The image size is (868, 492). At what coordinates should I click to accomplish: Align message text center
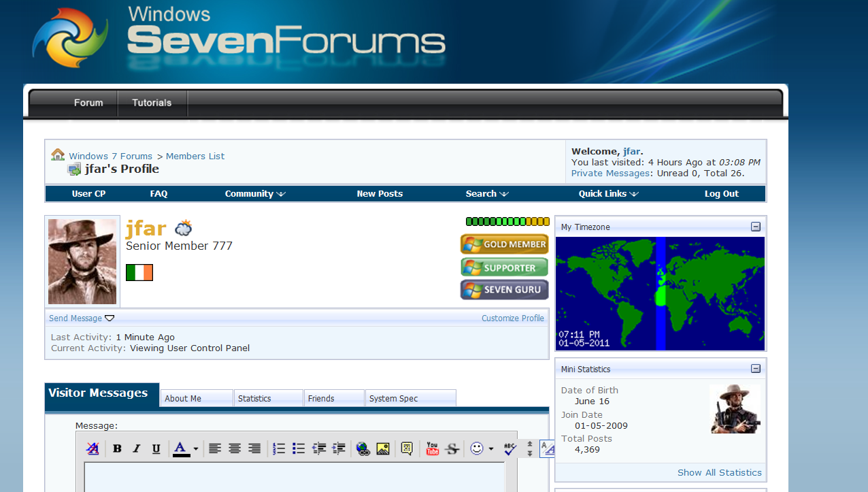(235, 448)
